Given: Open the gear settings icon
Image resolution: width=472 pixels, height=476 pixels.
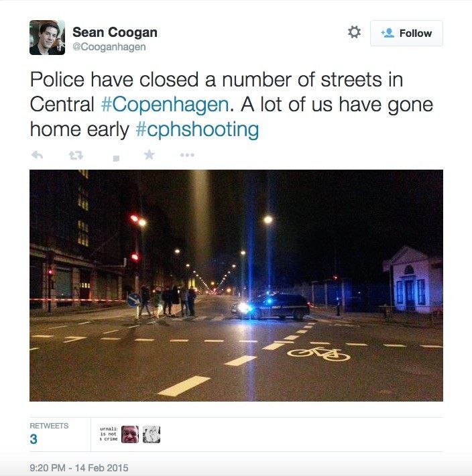Looking at the screenshot, I should click(354, 32).
